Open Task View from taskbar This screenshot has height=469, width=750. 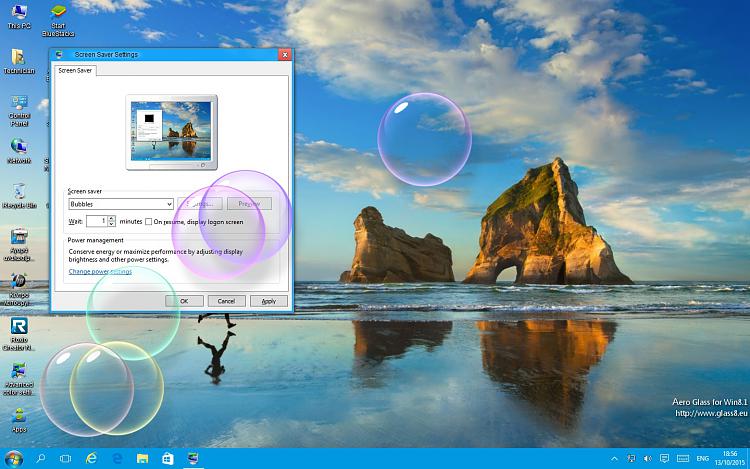pyautogui.click(x=65, y=458)
